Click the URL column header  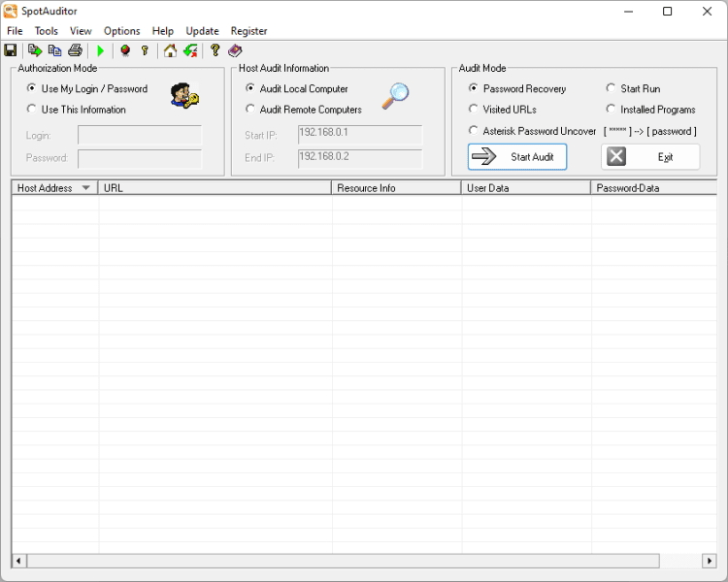click(215, 188)
